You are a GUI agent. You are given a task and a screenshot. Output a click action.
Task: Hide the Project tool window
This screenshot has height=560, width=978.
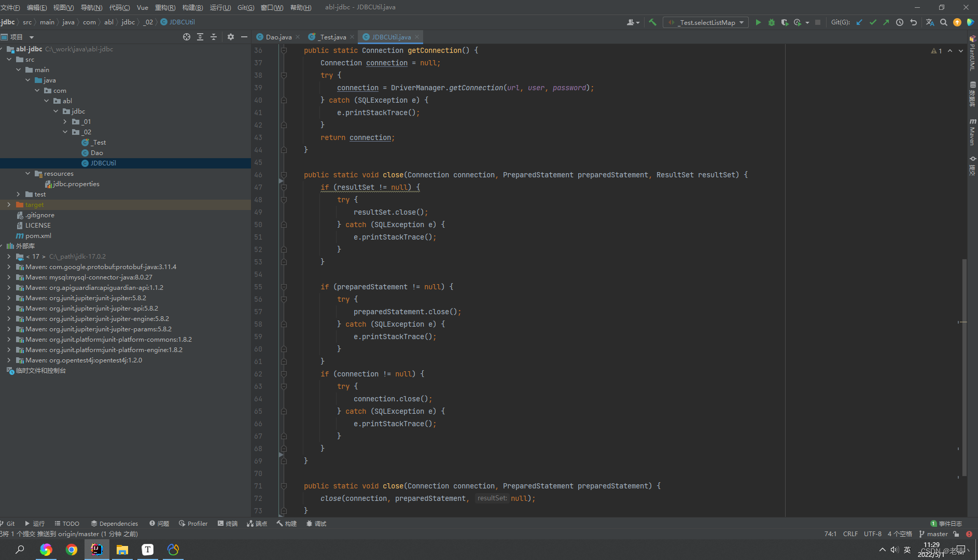point(244,37)
